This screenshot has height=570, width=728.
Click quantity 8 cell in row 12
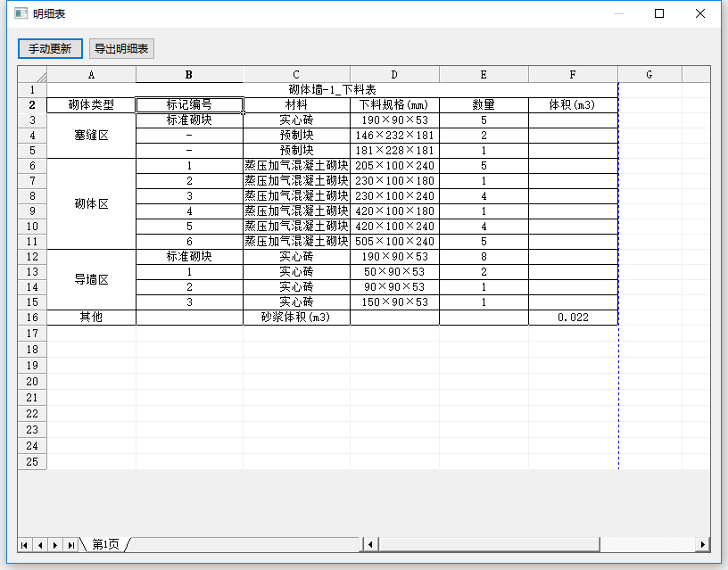click(x=484, y=257)
